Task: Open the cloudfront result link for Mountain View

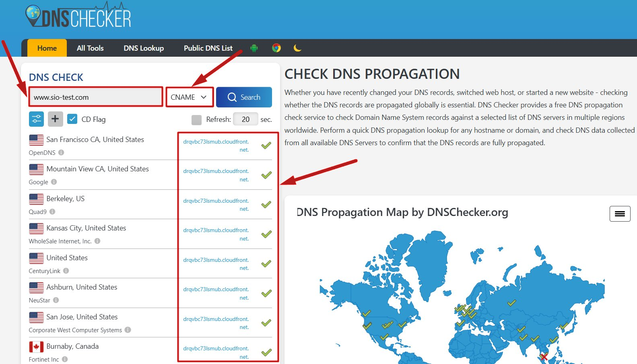Action: click(216, 175)
